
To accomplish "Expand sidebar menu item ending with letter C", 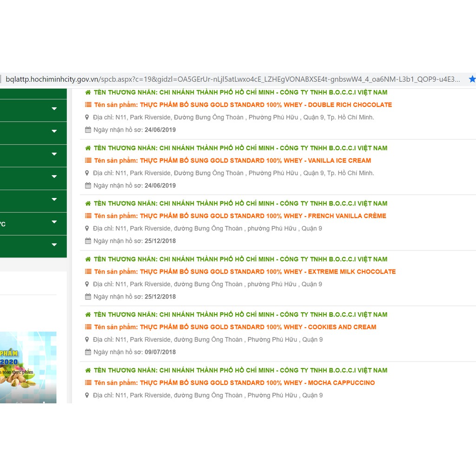I will pos(54,222).
